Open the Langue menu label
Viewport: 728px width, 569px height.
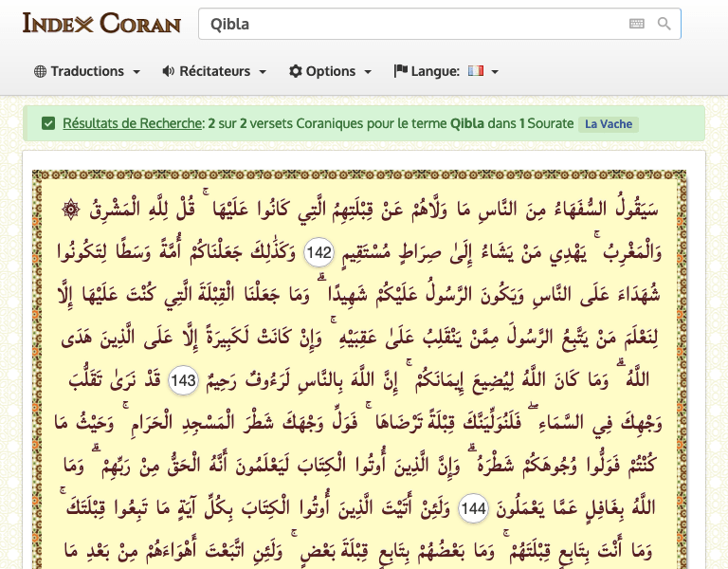coord(435,71)
